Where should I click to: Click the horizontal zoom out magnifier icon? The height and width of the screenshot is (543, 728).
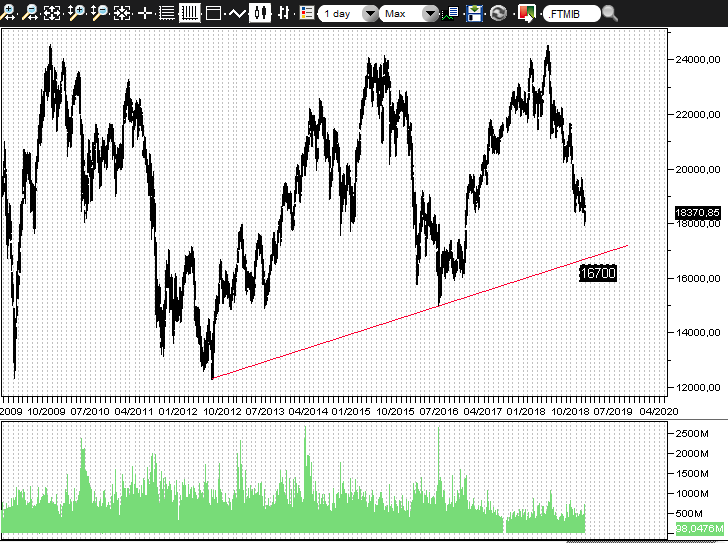(30, 13)
